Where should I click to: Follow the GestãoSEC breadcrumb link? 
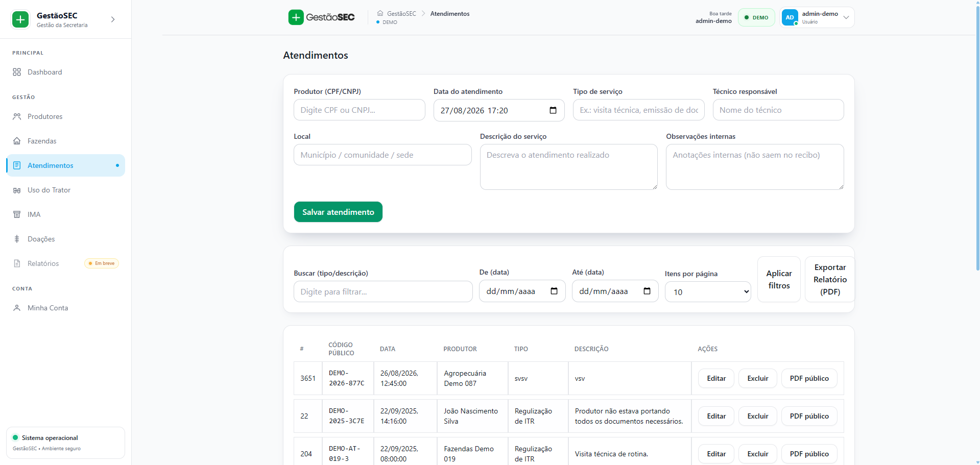click(x=401, y=14)
